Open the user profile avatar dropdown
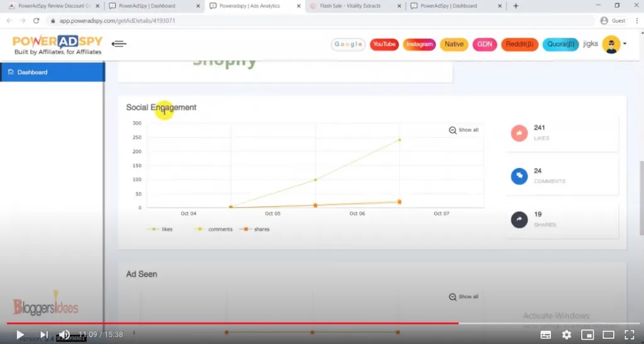The width and height of the screenshot is (644, 344). [x=614, y=44]
